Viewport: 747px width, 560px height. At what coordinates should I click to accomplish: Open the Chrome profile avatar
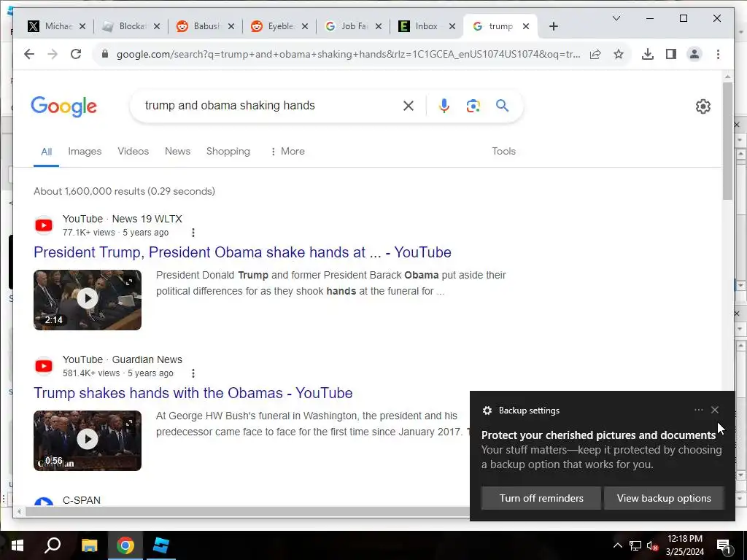(x=694, y=54)
